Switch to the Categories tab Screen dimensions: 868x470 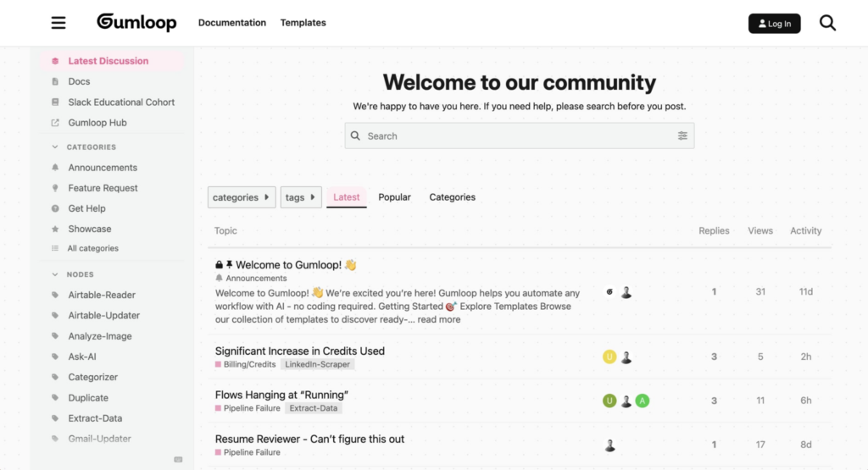pos(453,197)
